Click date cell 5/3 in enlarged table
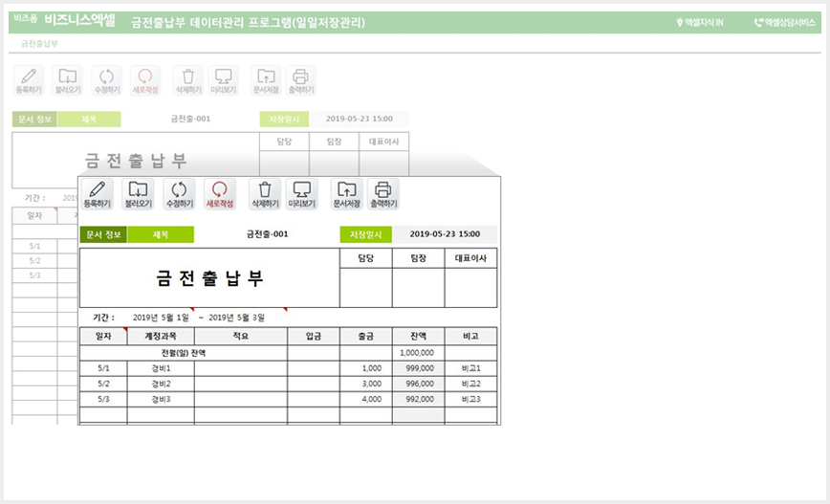Screen dimensions: 830x504 click(x=103, y=399)
